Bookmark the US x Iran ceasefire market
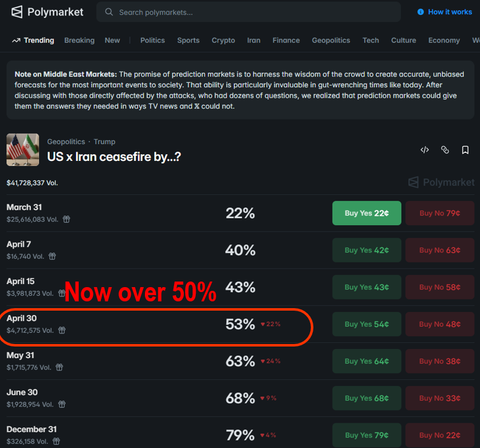 point(465,150)
